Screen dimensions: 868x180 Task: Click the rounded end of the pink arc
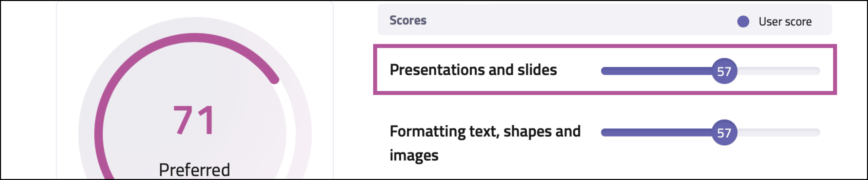pyautogui.click(x=275, y=80)
